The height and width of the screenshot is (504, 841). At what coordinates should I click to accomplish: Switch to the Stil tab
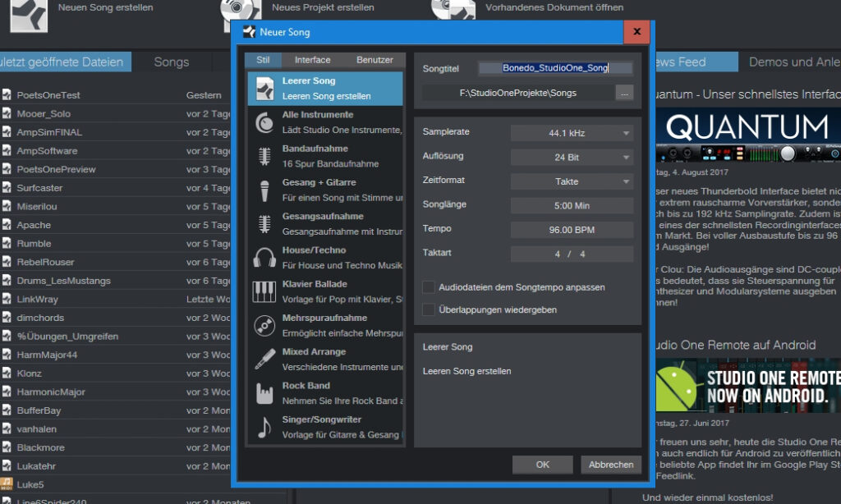point(263,60)
